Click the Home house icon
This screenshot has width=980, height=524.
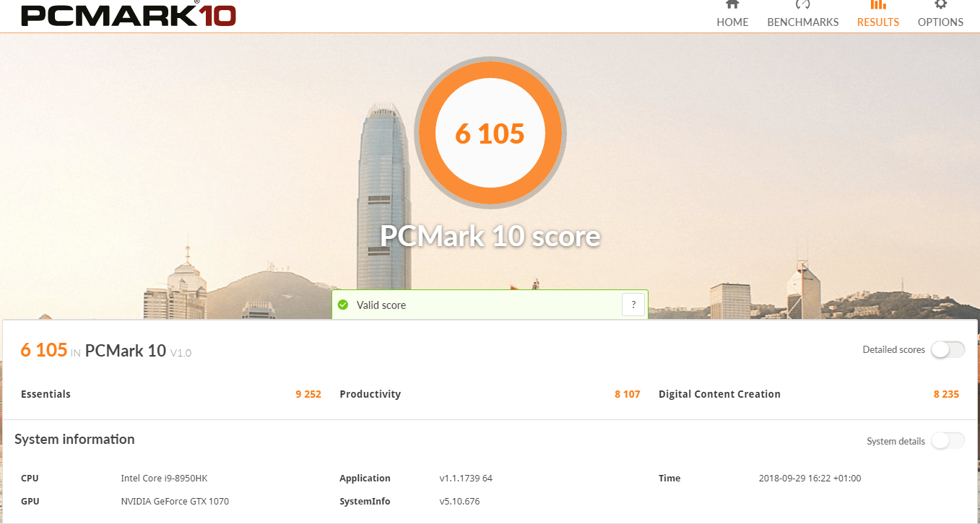(x=732, y=4)
